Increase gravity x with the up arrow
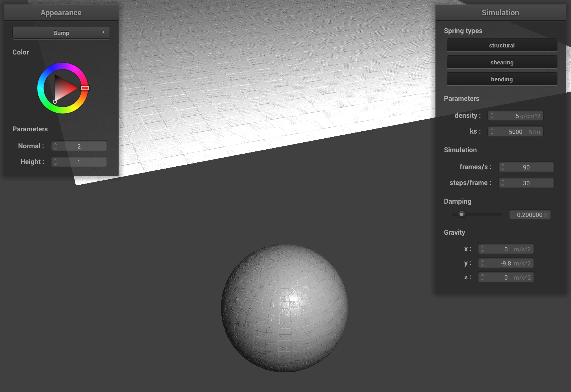The image size is (571, 392). click(x=483, y=247)
